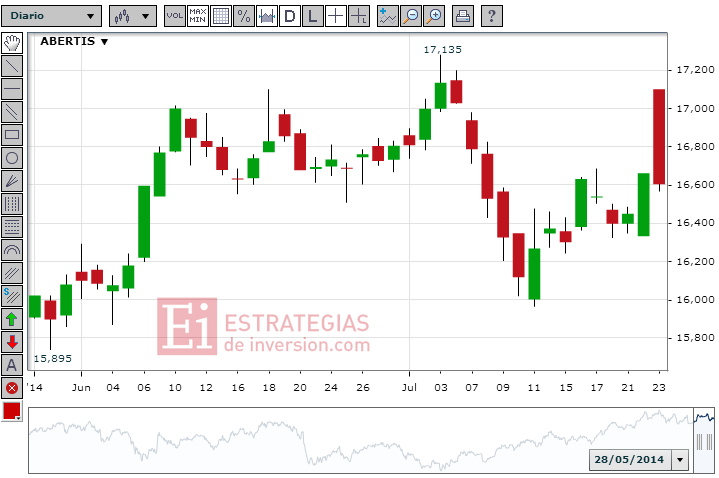The height and width of the screenshot is (478, 719).
Task: Click the 15,895 low price label
Action: (x=53, y=358)
